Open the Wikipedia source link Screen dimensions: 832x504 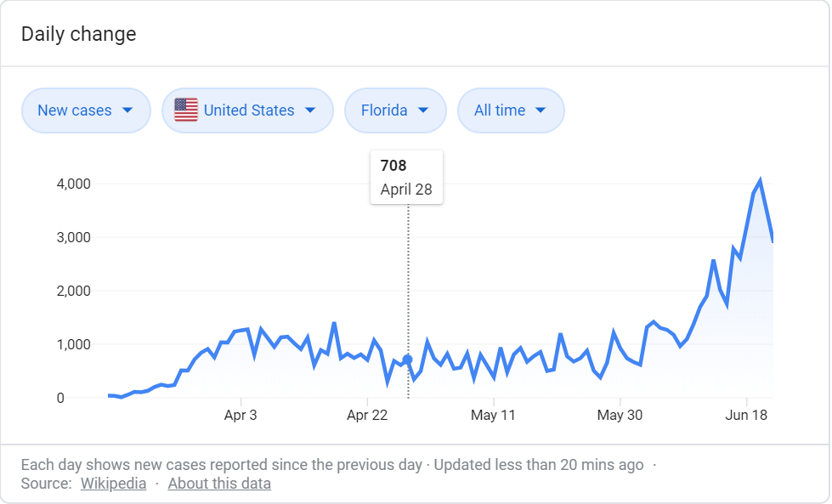(113, 484)
